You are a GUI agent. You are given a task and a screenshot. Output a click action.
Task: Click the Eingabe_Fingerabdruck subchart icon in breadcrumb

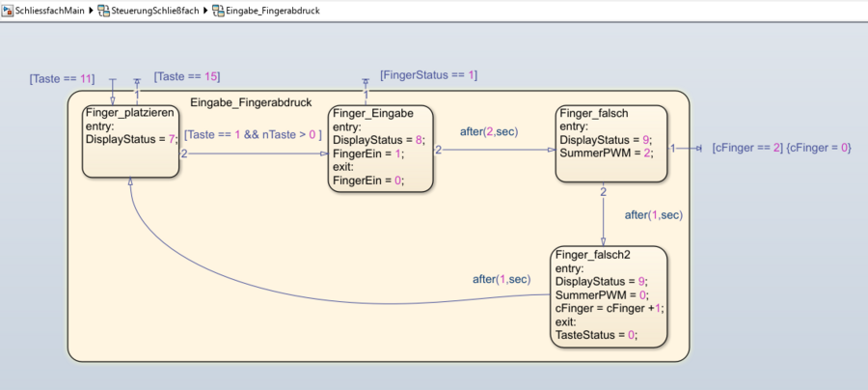[218, 10]
